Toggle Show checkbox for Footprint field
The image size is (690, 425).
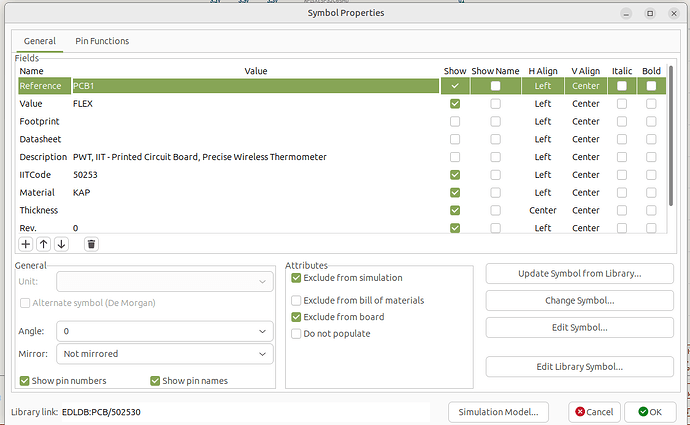(x=455, y=121)
